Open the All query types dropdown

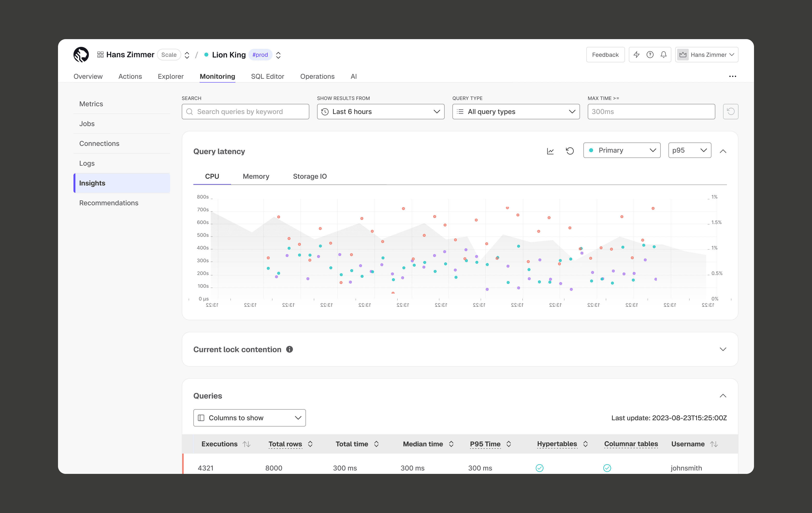516,112
